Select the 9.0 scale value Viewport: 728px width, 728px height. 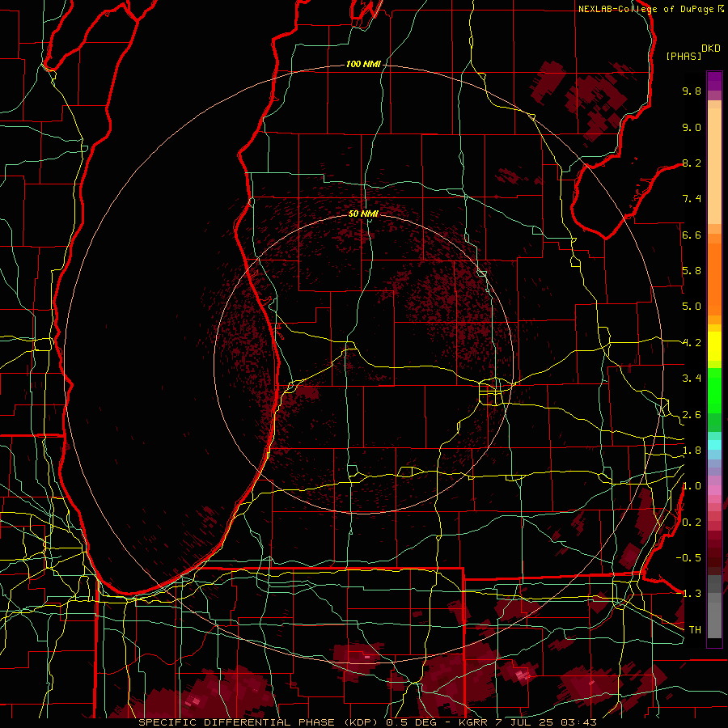point(692,127)
